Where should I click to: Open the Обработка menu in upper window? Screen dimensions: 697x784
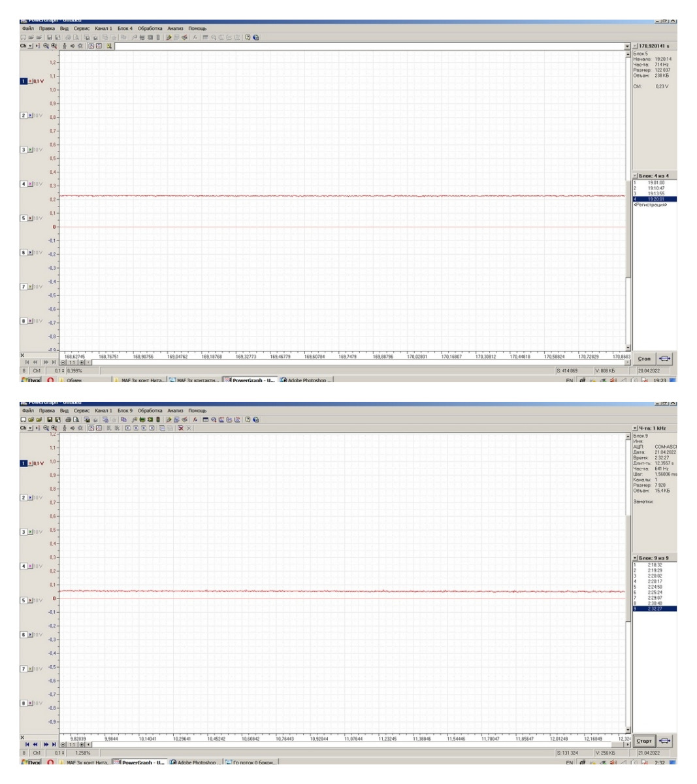coord(150,29)
